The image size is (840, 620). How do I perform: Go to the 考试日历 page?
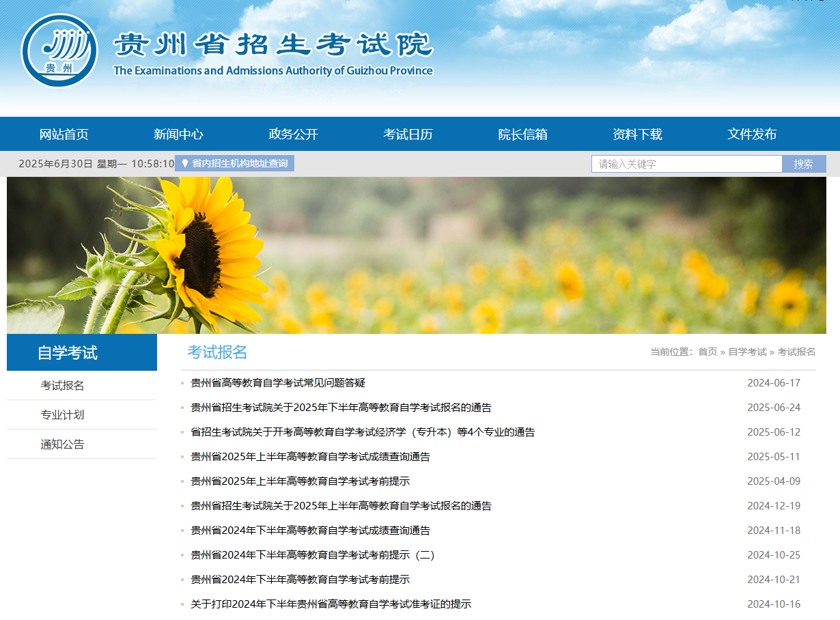(x=408, y=135)
